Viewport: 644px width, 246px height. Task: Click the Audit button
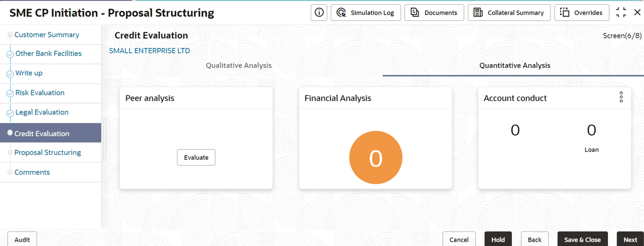pos(22,240)
